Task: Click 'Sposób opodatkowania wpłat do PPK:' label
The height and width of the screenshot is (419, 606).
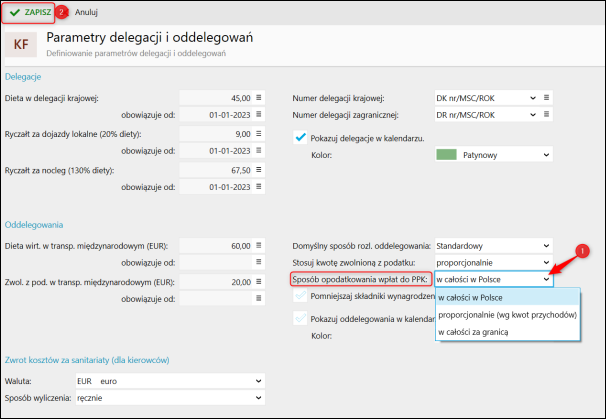Action: (x=360, y=279)
